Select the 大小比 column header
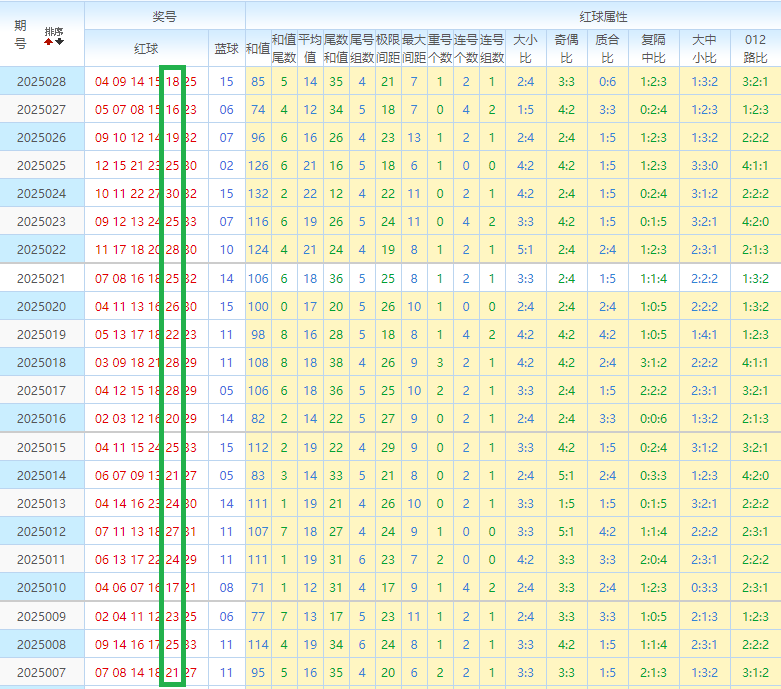The height and width of the screenshot is (689, 781). pyautogui.click(x=525, y=48)
